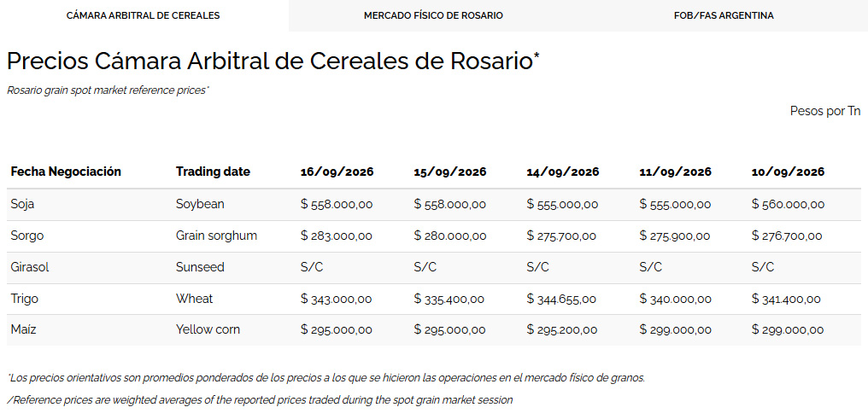Click Grain sorghum price $276.700,00 cell
The height and width of the screenshot is (419, 868).
(x=787, y=236)
